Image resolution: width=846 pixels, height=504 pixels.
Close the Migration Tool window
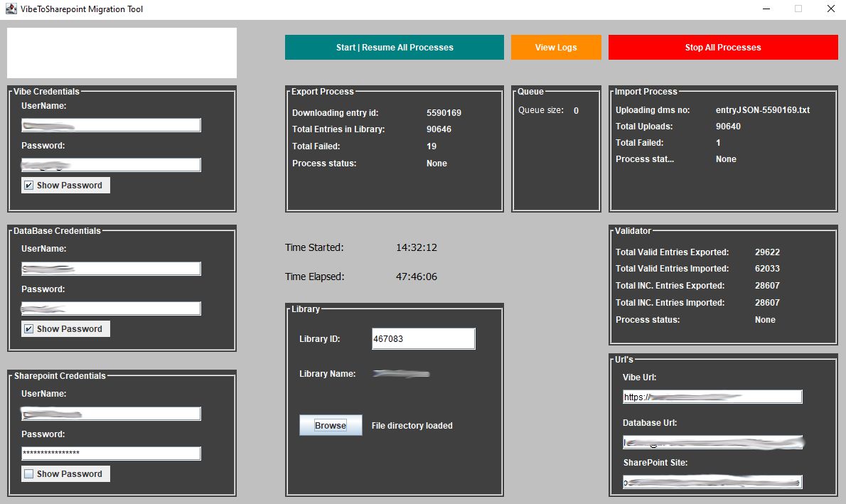pyautogui.click(x=830, y=9)
